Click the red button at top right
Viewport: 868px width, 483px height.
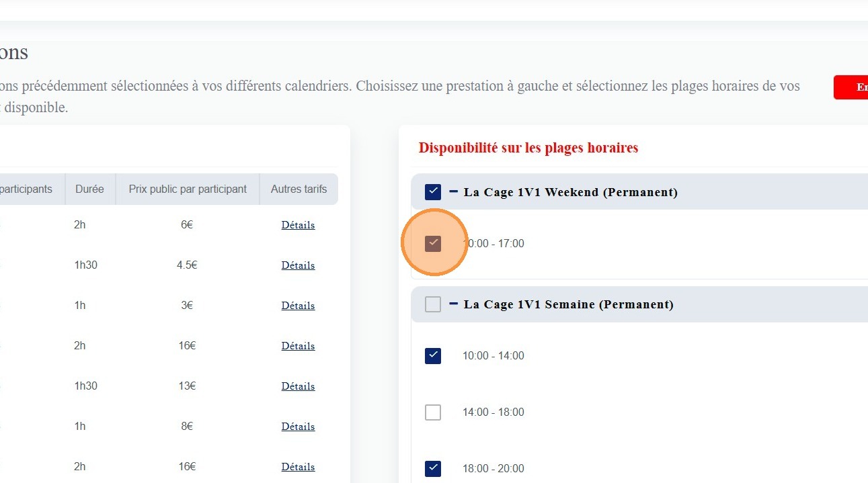pos(851,87)
